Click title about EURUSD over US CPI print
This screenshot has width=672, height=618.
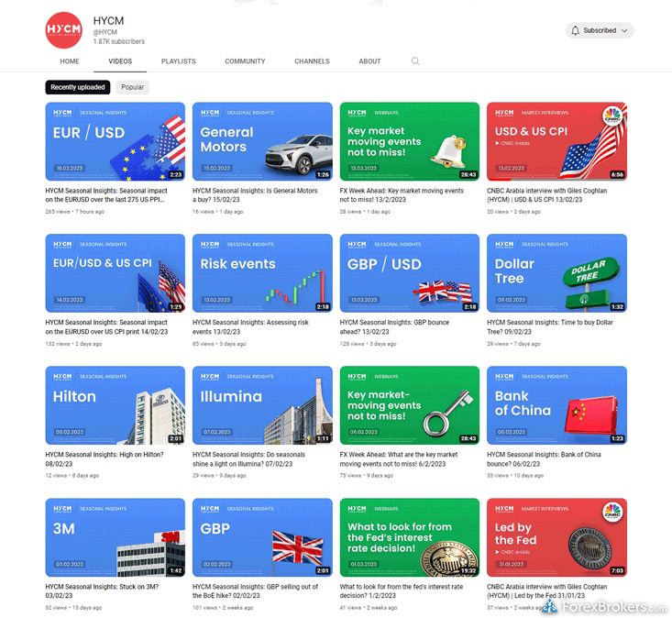106,327
